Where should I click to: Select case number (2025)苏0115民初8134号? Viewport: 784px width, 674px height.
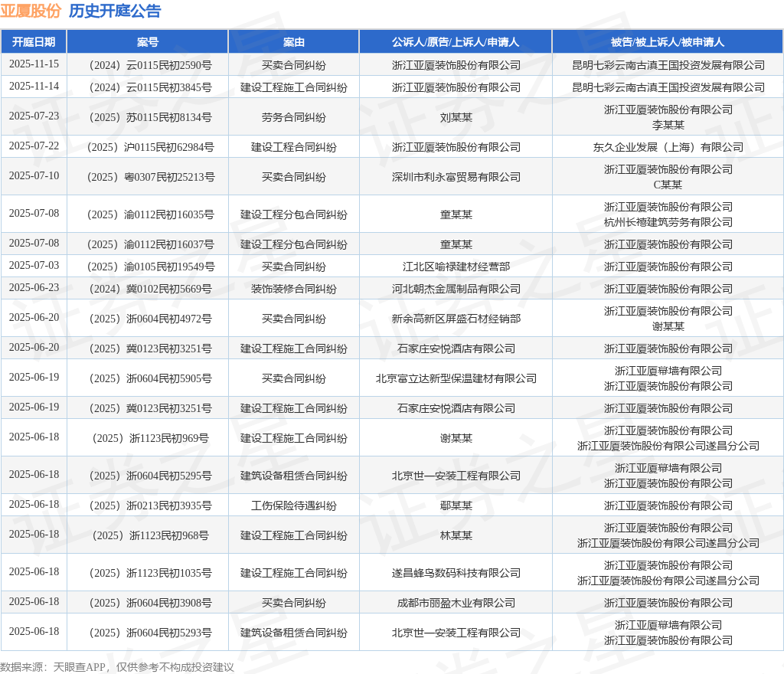click(x=148, y=117)
